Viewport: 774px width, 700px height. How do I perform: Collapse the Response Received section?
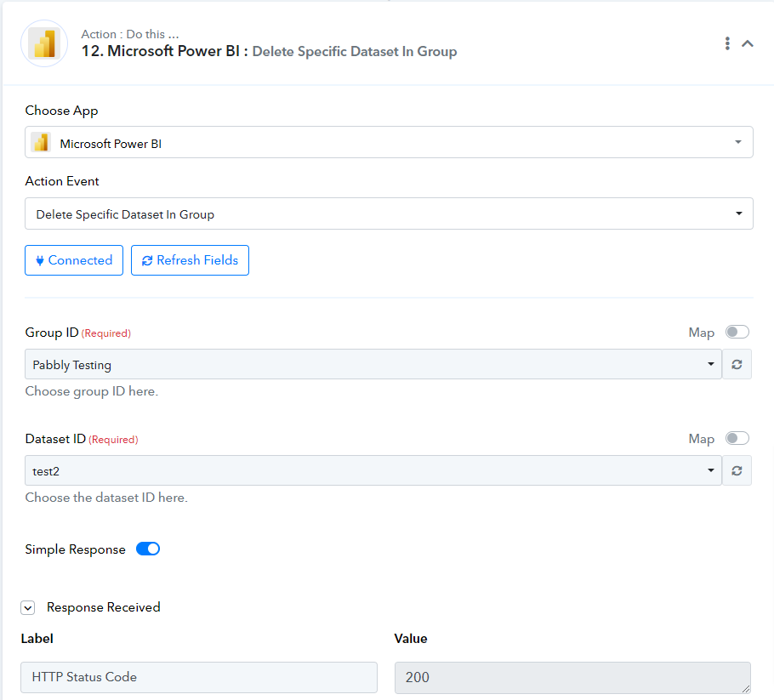[28, 607]
